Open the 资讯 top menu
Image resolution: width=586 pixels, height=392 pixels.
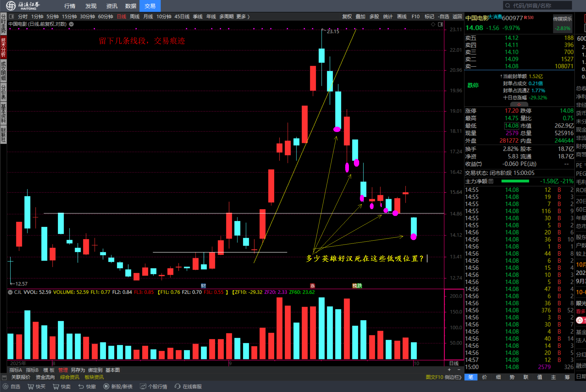point(112,6)
